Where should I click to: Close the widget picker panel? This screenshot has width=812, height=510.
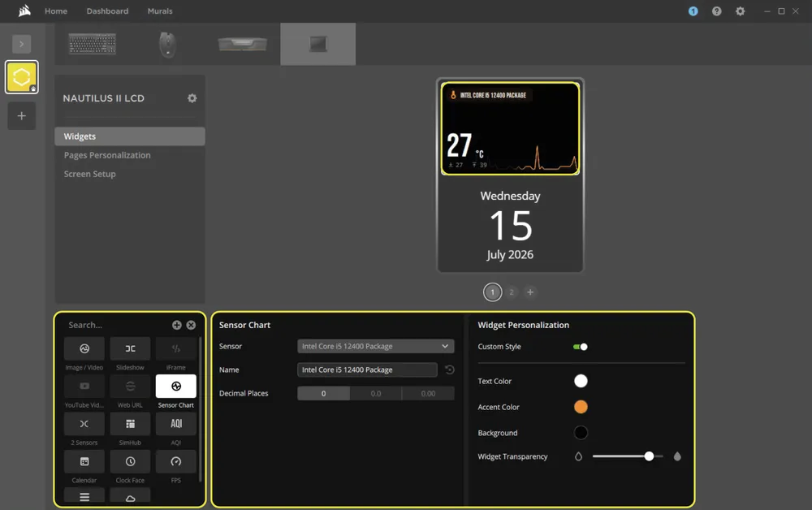pyautogui.click(x=191, y=325)
